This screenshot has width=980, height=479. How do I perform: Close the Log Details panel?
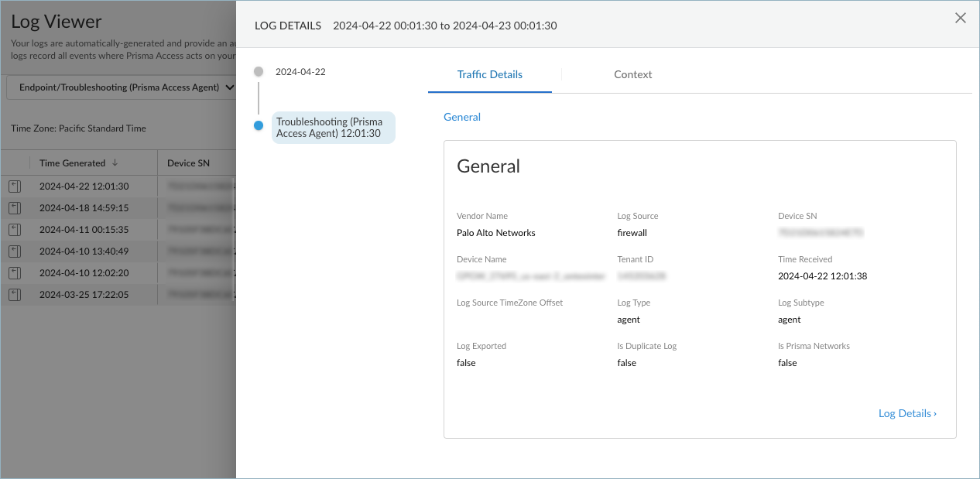coord(960,19)
